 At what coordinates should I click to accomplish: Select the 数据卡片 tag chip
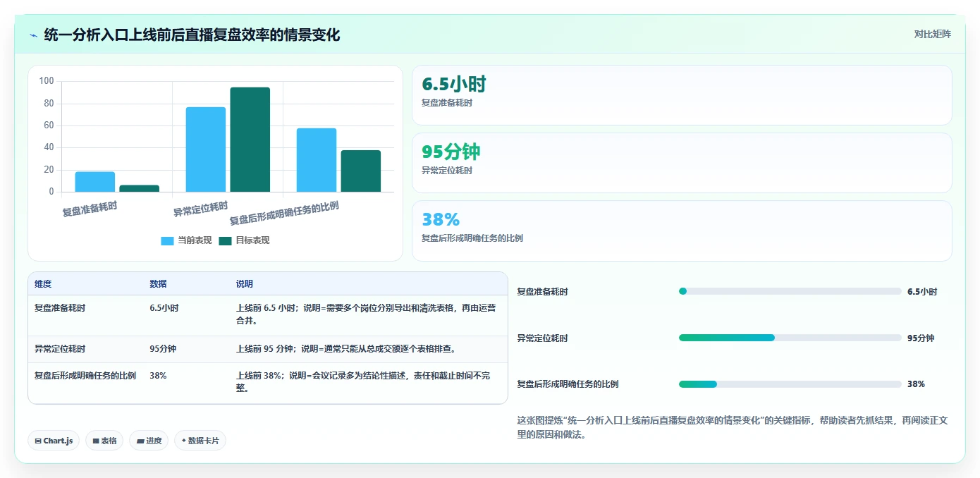pyautogui.click(x=200, y=441)
